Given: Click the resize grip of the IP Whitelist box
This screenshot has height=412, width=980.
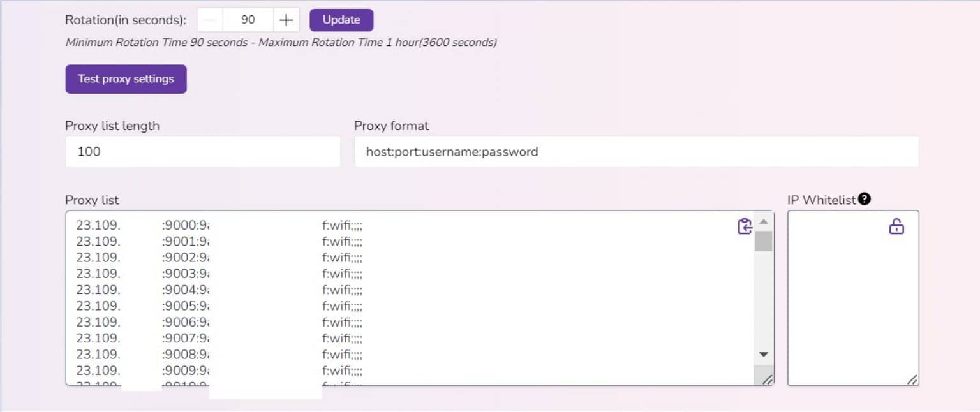Looking at the screenshot, I should click(x=912, y=379).
